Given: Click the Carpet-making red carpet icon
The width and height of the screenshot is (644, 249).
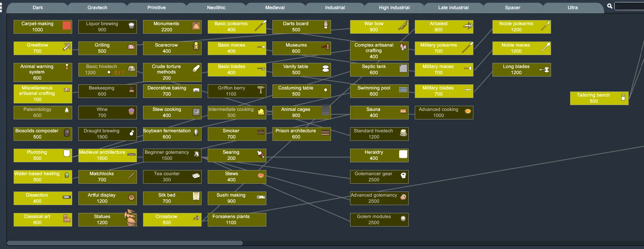Looking at the screenshot, I should 67,26.
